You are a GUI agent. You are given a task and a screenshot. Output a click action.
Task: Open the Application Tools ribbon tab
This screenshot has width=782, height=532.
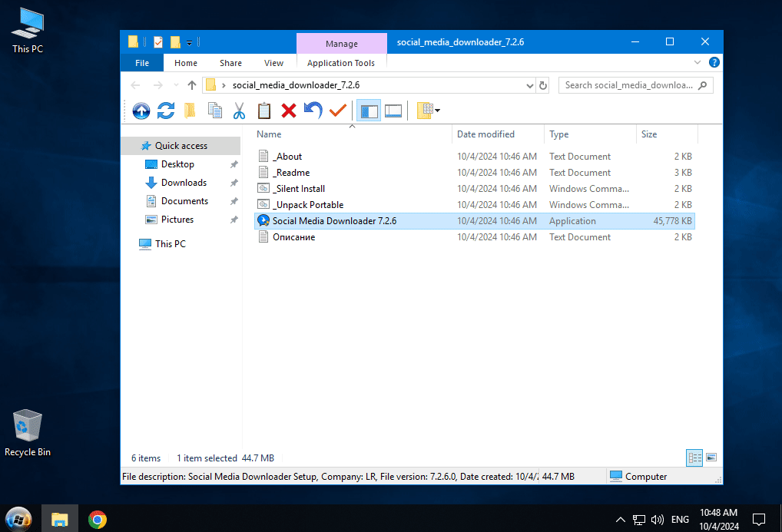pos(341,63)
